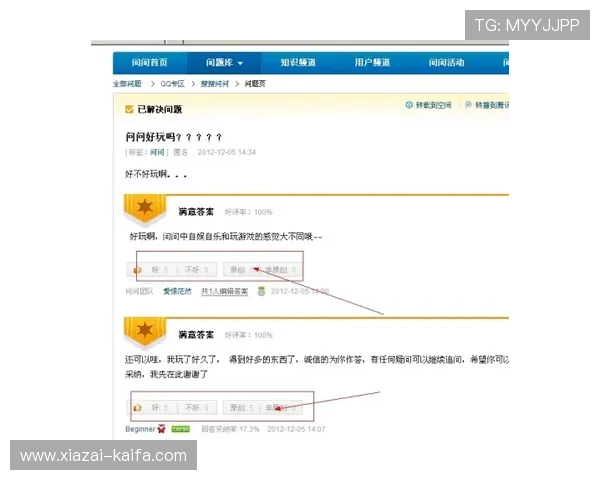
Task: Mark Beginner's answer as 非原创
Action: (x=281, y=408)
